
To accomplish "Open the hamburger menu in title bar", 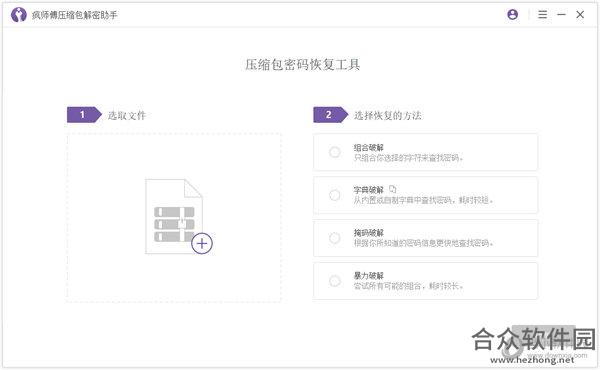I will point(542,15).
